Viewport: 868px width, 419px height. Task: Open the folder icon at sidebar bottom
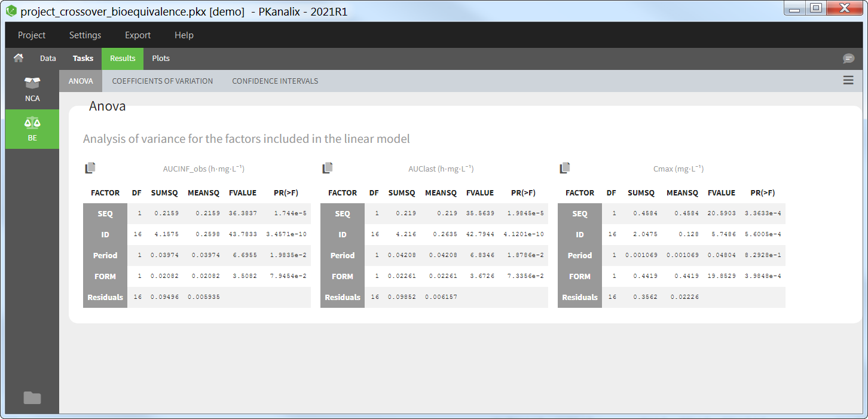[32, 397]
